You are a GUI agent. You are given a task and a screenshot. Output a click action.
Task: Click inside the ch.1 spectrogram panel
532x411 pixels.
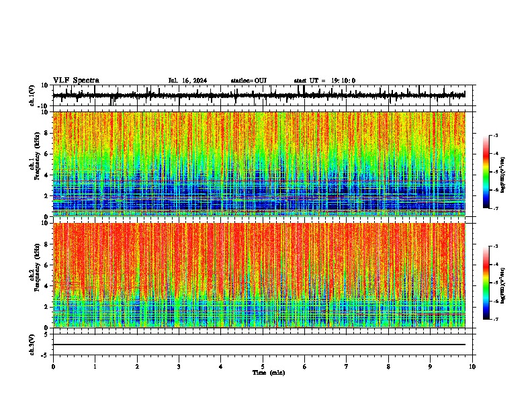[x=259, y=164]
